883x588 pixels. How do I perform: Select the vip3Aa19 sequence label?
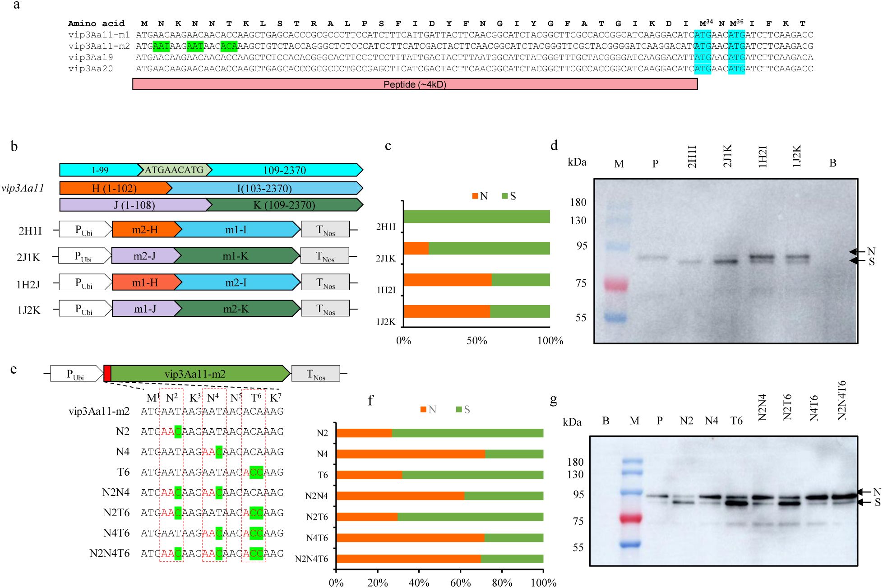click(91, 57)
